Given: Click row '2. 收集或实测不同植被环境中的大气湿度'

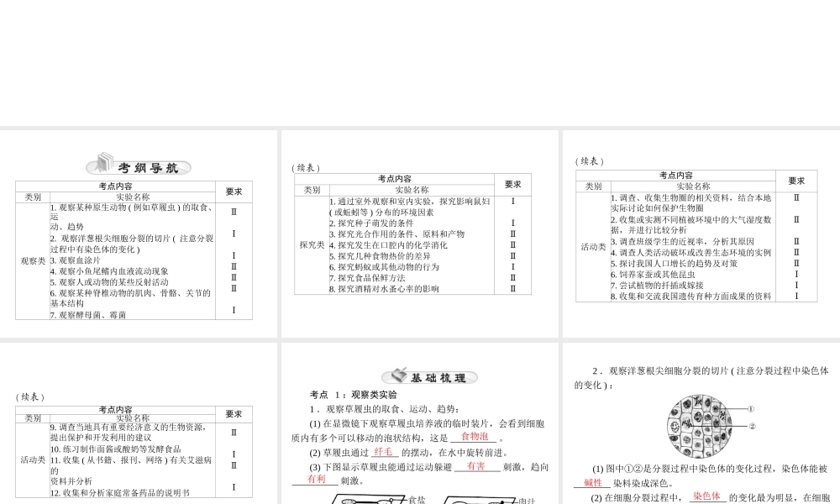Looking at the screenshot, I should [691, 225].
